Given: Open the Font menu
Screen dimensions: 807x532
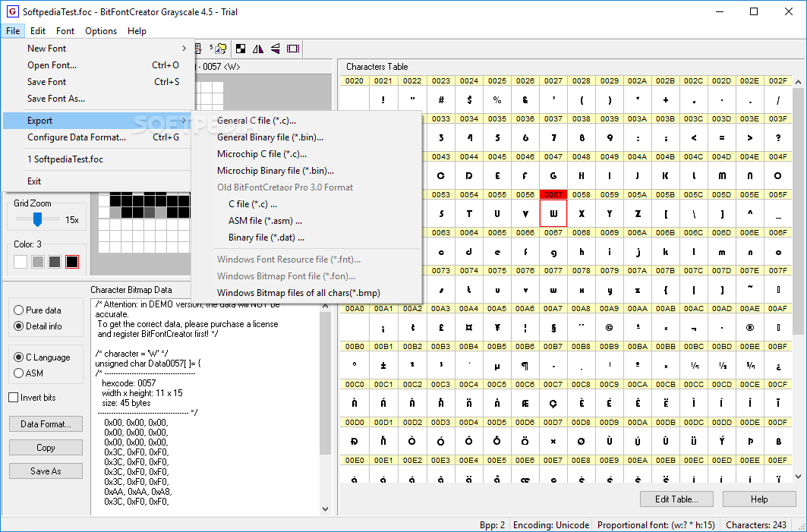Looking at the screenshot, I should pos(65,31).
